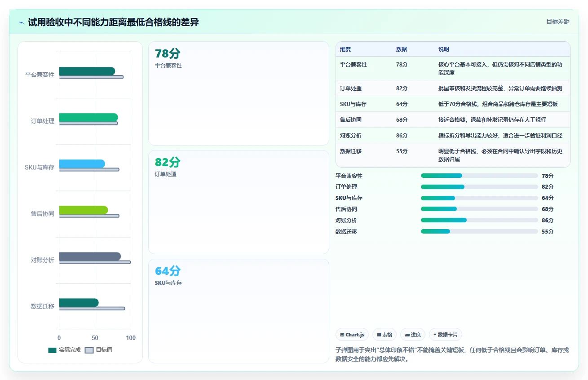Click the SKU与库存 progress bar
This screenshot has width=588, height=380.
click(479, 198)
